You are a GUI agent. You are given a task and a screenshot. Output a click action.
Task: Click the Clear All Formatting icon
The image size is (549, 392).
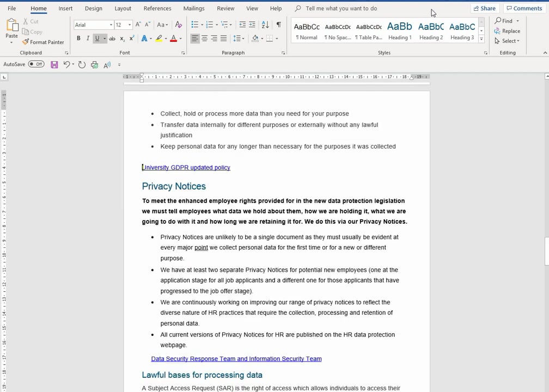pyautogui.click(x=178, y=24)
